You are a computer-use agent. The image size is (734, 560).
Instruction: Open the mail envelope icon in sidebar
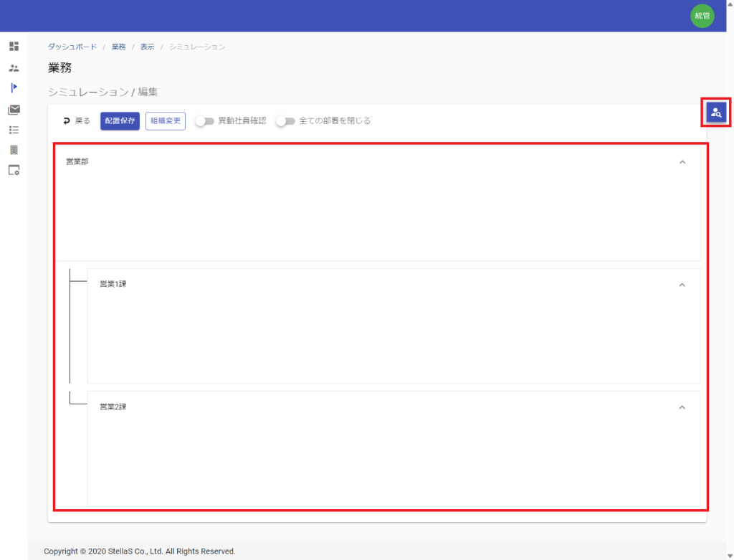pyautogui.click(x=14, y=110)
